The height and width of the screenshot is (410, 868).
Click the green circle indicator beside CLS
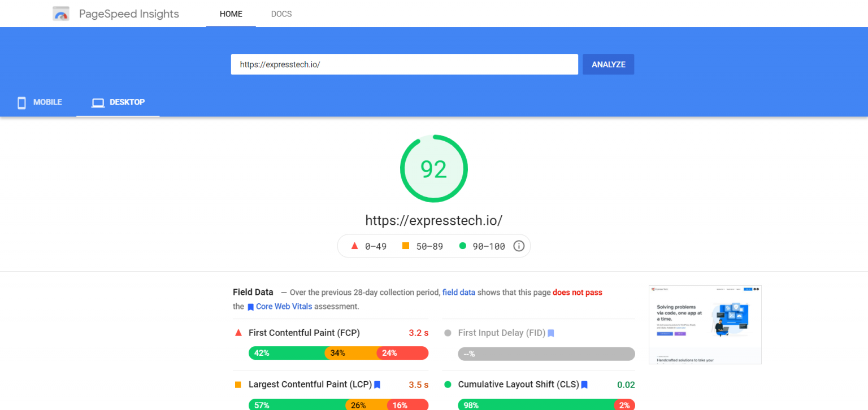click(446, 385)
